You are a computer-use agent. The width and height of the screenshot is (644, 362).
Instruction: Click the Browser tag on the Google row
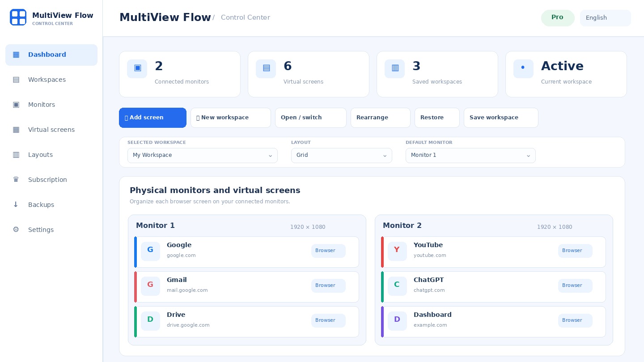click(328, 251)
